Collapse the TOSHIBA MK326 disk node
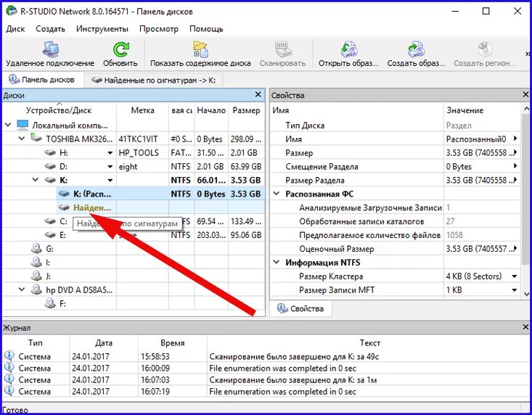The height and width of the screenshot is (415, 532). click(22, 139)
